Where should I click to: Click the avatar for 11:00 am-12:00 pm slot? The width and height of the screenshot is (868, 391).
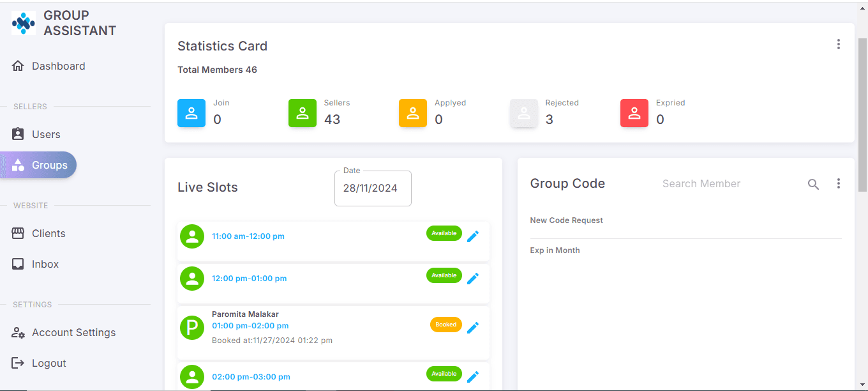(192, 236)
